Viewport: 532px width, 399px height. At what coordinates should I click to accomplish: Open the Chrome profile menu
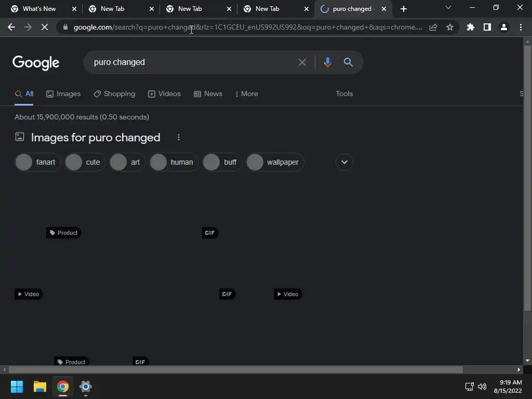click(504, 27)
